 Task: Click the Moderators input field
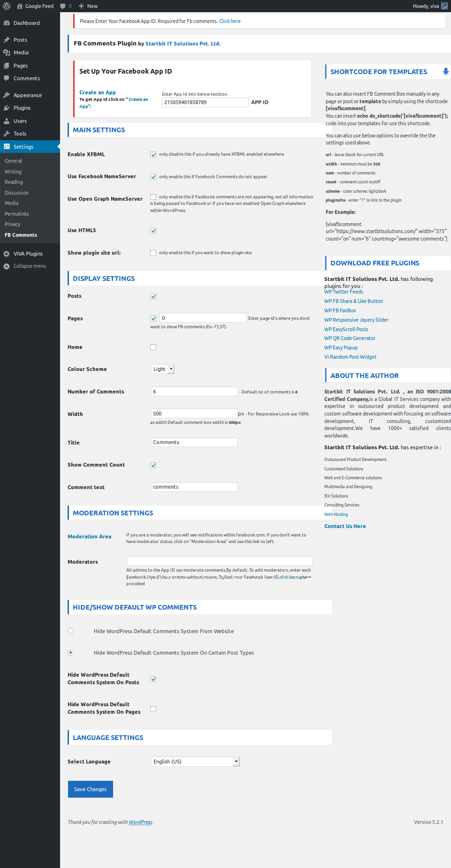[219, 561]
